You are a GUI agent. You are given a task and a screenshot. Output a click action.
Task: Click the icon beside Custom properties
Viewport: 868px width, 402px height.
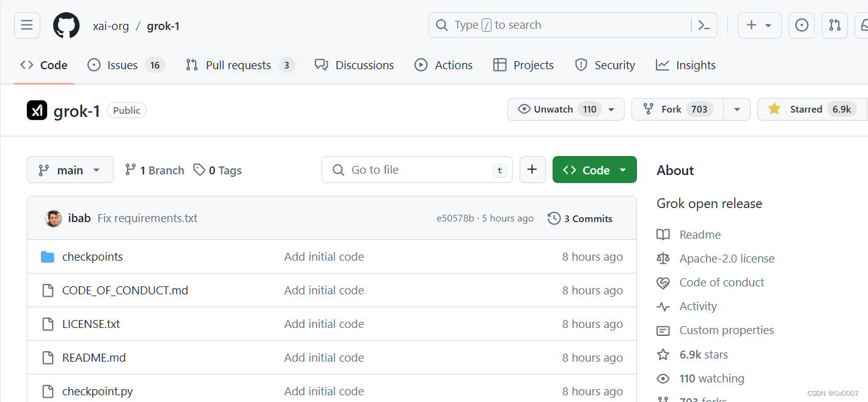(663, 330)
